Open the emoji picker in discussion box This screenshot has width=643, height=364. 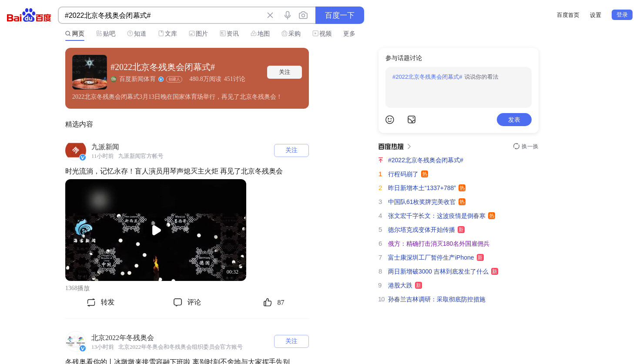[x=390, y=120]
